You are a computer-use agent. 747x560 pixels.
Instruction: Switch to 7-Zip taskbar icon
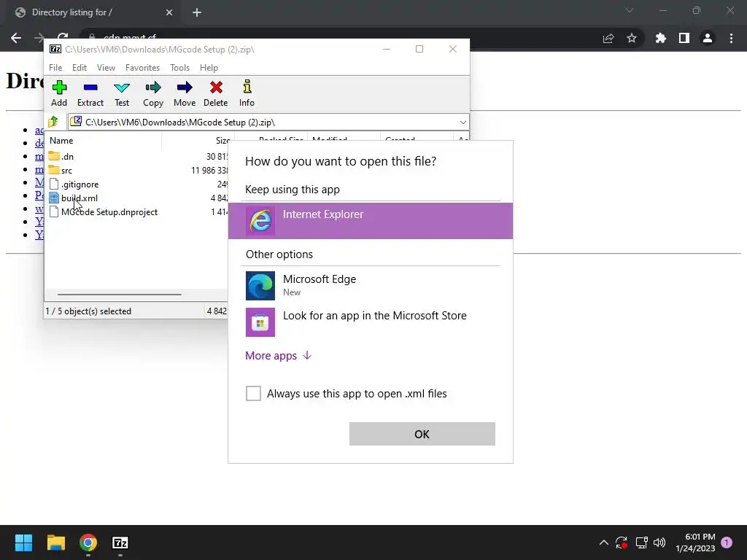(x=120, y=542)
